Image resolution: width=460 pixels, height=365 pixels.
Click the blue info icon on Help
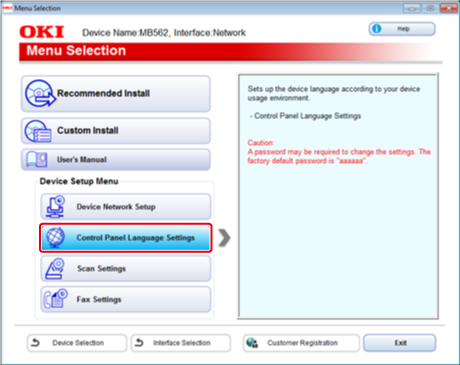[x=377, y=29]
